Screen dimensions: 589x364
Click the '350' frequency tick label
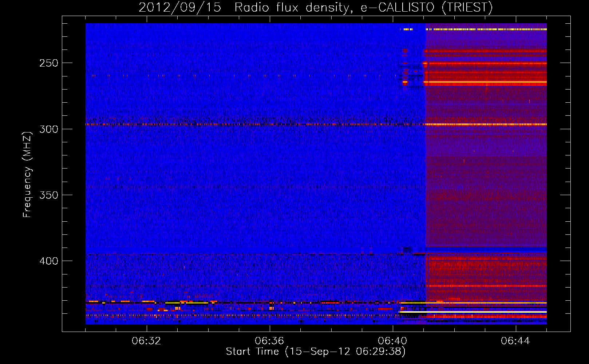click(x=49, y=195)
